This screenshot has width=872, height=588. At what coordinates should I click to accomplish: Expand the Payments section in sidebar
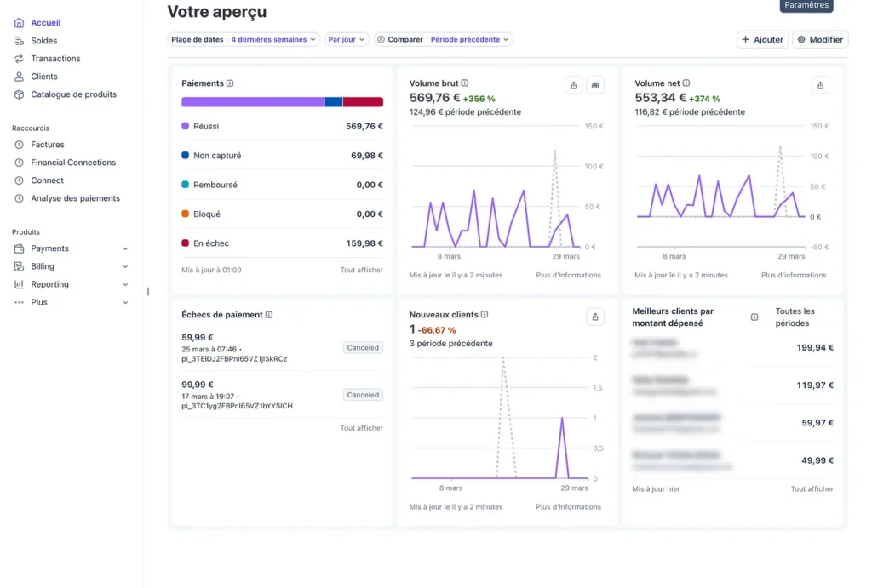coord(125,248)
